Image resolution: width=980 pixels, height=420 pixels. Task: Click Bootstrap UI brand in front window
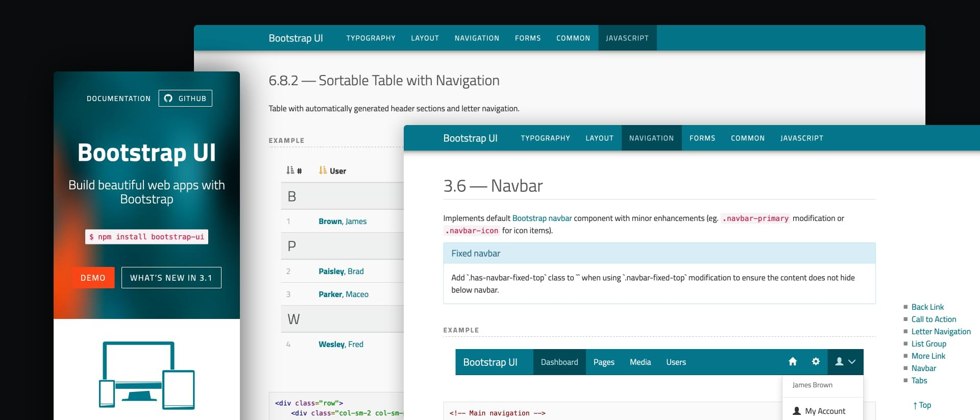470,138
